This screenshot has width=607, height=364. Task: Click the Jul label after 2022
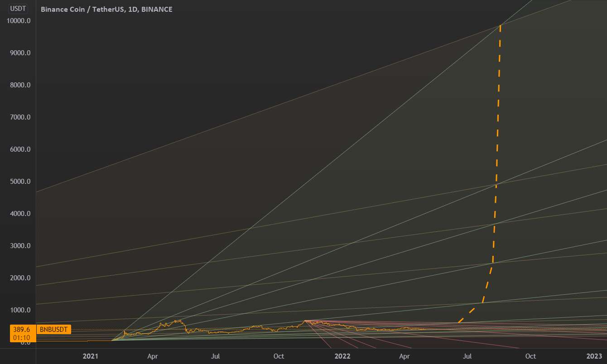click(x=468, y=356)
